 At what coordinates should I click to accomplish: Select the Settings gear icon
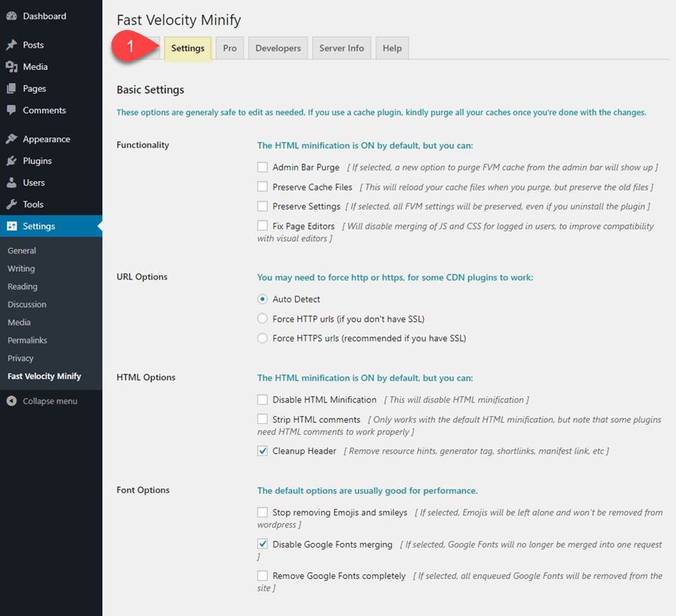tap(12, 226)
